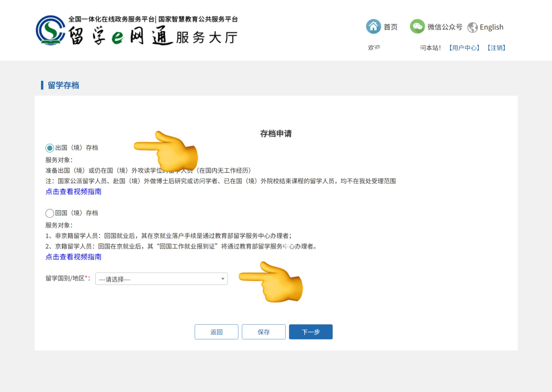Viewport: 552px width, 392px height.
Task: Click the arrow on the ---请选择--- dropdown
Action: [222, 279]
